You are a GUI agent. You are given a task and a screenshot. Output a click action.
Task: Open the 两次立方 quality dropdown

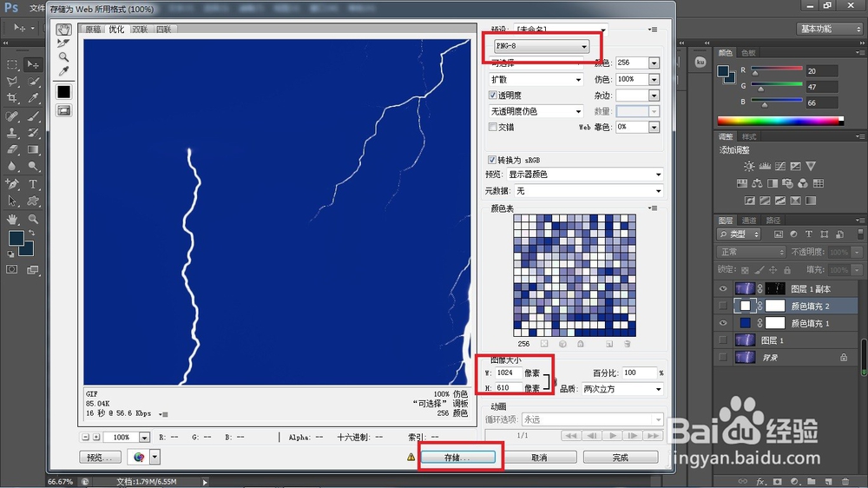[x=621, y=389]
